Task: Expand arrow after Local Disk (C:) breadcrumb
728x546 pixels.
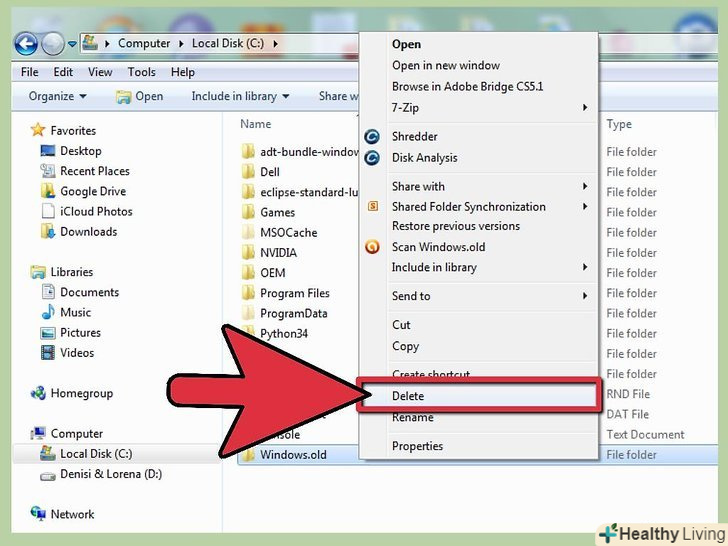Action: point(275,44)
